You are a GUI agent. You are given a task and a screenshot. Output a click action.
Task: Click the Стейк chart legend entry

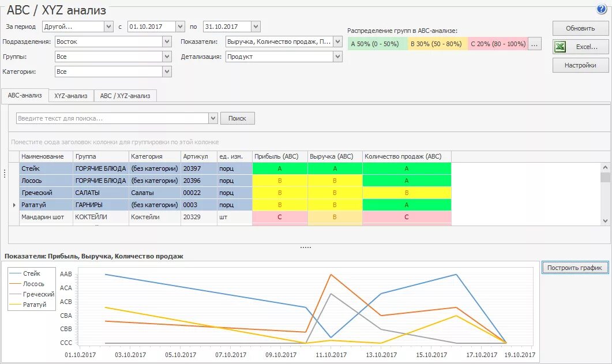tap(26, 273)
